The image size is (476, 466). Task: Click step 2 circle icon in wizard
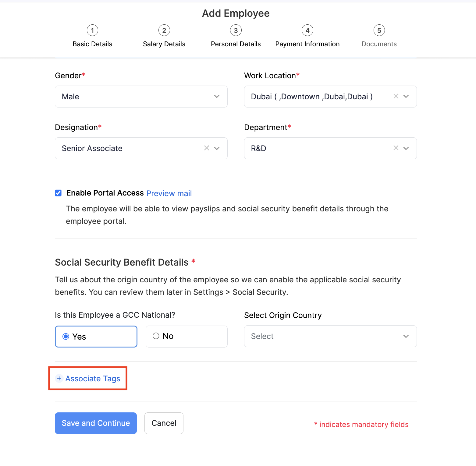[164, 30]
